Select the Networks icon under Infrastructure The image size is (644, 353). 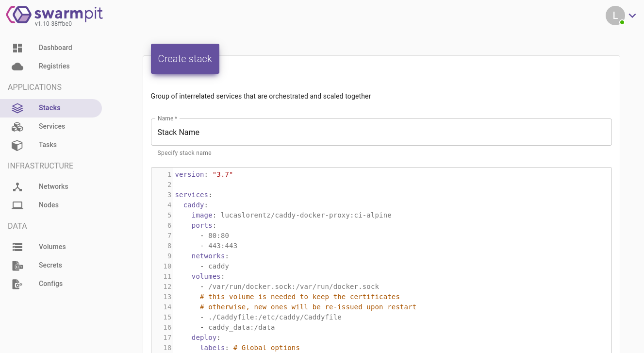coord(17,186)
